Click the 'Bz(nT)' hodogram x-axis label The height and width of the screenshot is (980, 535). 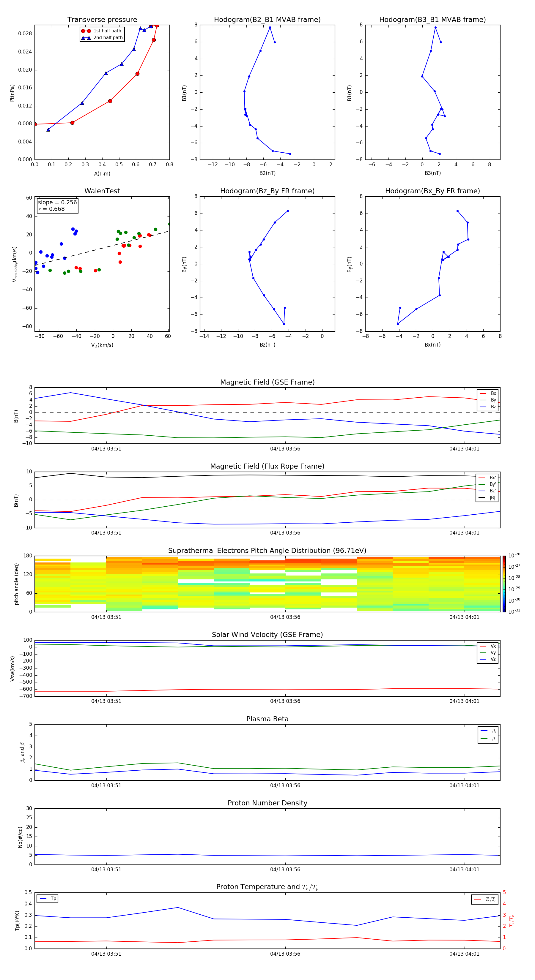tap(267, 345)
